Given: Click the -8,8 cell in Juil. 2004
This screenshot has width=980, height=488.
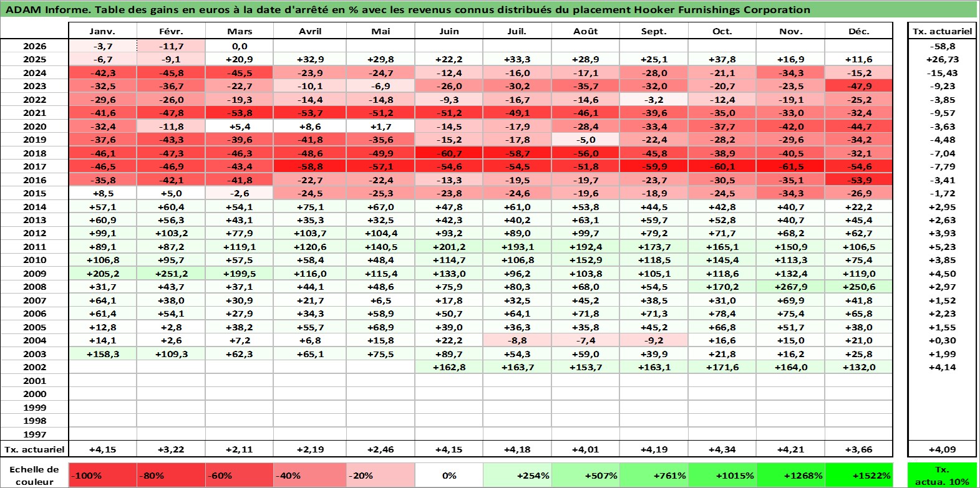Looking at the screenshot, I should click(x=517, y=340).
